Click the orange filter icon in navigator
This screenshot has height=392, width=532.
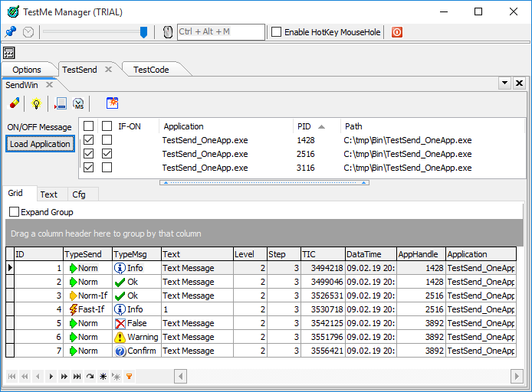click(x=129, y=376)
